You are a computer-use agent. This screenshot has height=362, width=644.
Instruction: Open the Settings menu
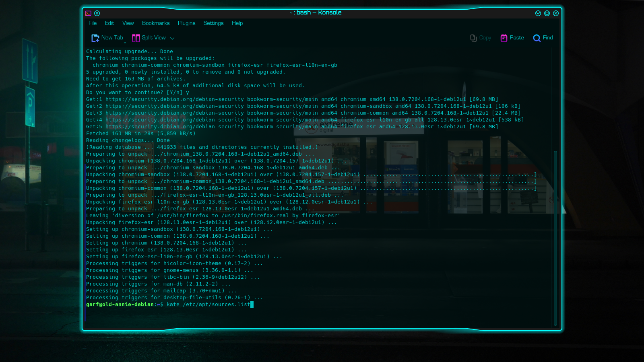pyautogui.click(x=213, y=23)
